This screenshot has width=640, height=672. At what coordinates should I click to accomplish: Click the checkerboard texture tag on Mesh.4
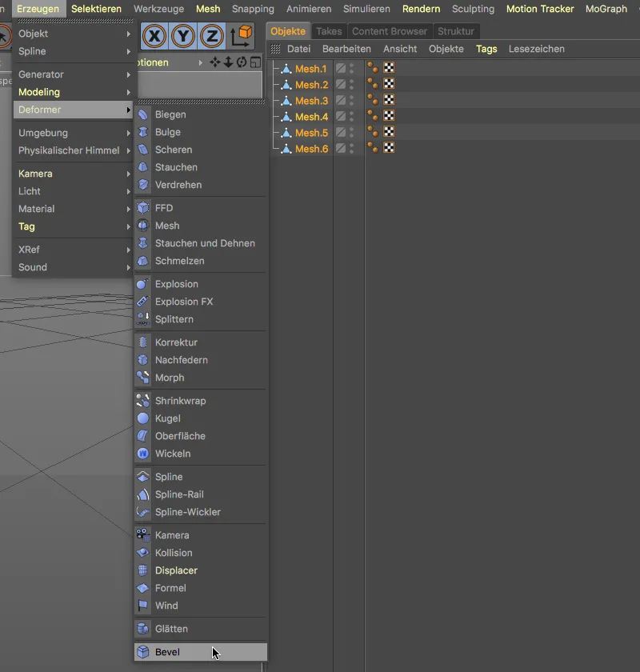click(389, 116)
